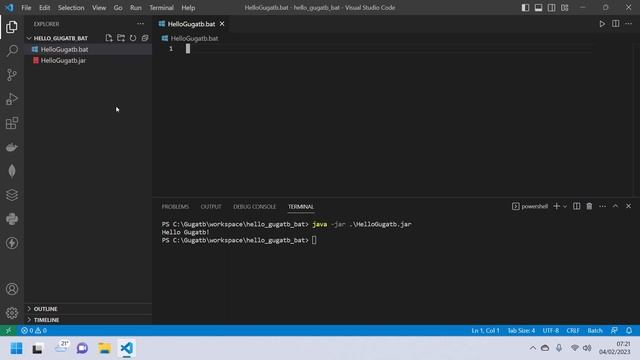Open the Terminal menu
This screenshot has height=360, width=640.
(x=161, y=8)
